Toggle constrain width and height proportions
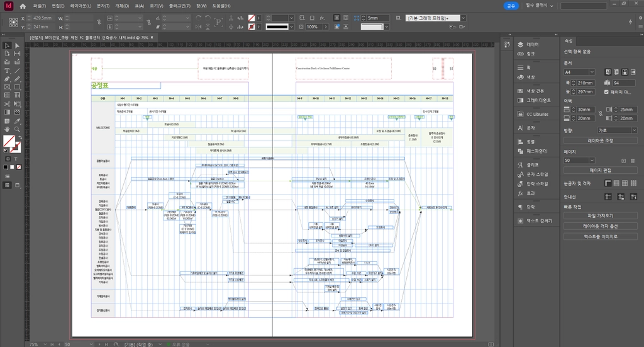 tap(99, 22)
